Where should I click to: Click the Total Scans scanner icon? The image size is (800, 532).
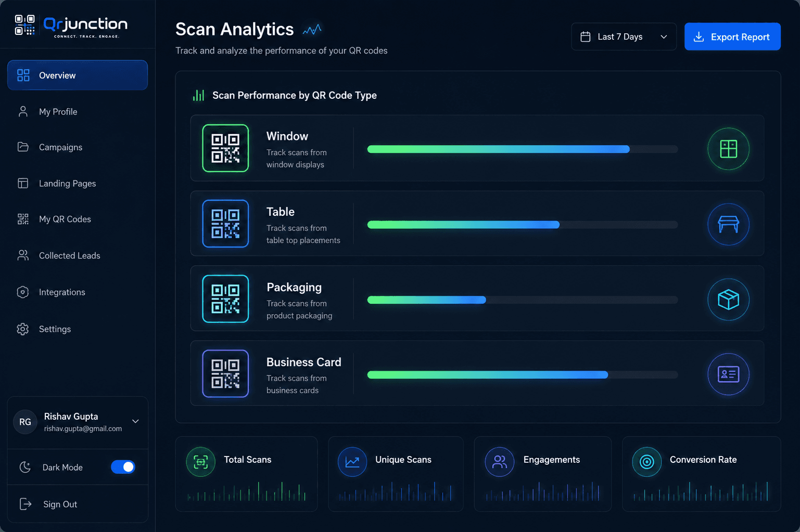pos(201,462)
